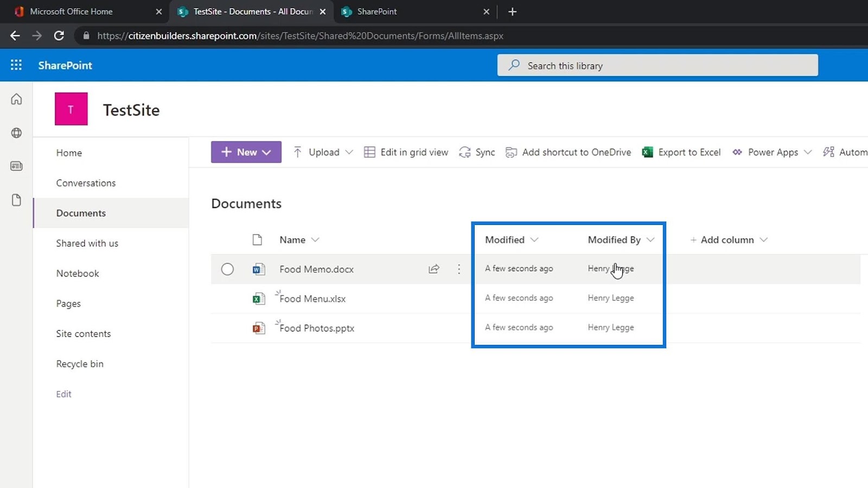This screenshot has width=868, height=488.
Task: Expand the Upload dropdown chevron
Action: click(x=349, y=152)
